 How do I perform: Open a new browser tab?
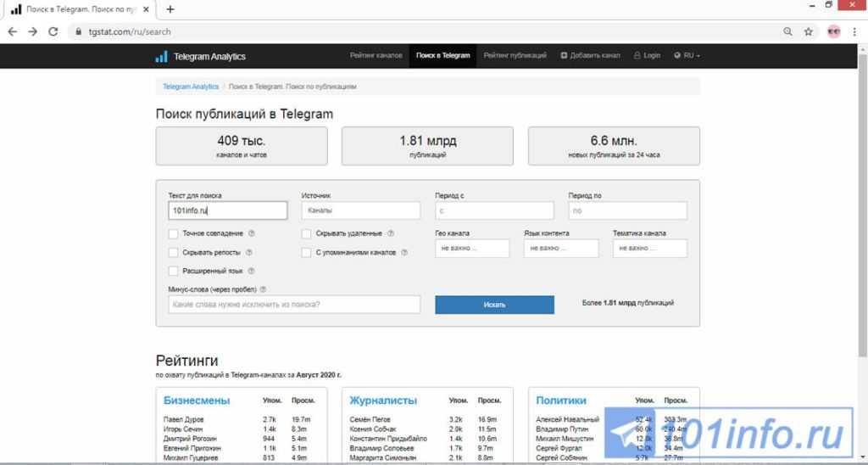170,9
